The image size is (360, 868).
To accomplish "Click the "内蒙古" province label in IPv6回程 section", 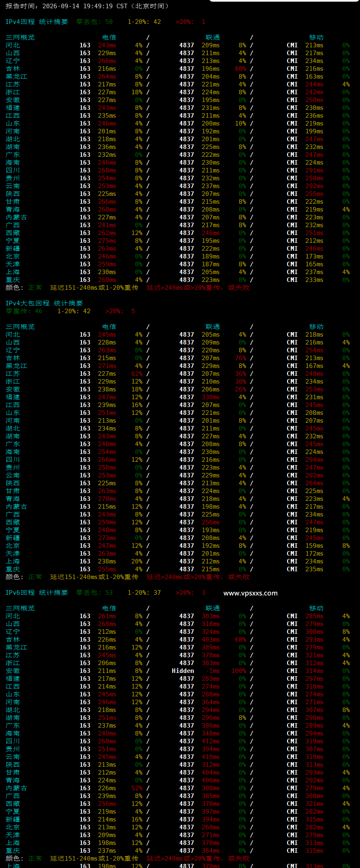I will [16, 788].
